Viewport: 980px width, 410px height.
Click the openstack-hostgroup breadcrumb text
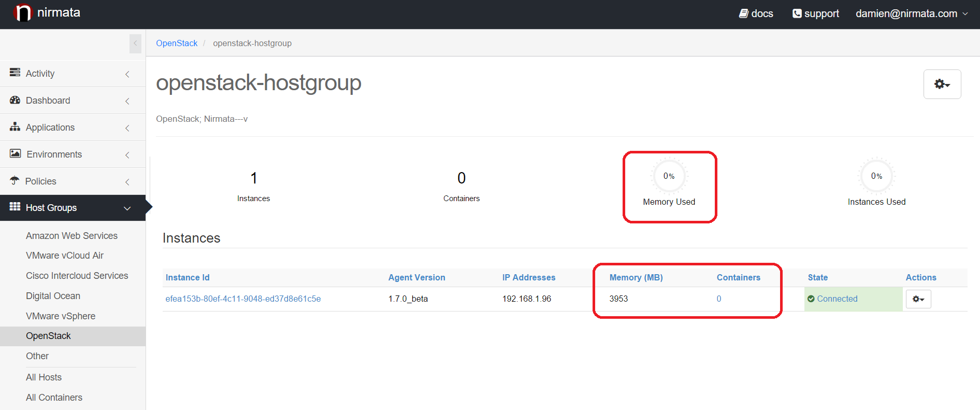click(x=252, y=43)
